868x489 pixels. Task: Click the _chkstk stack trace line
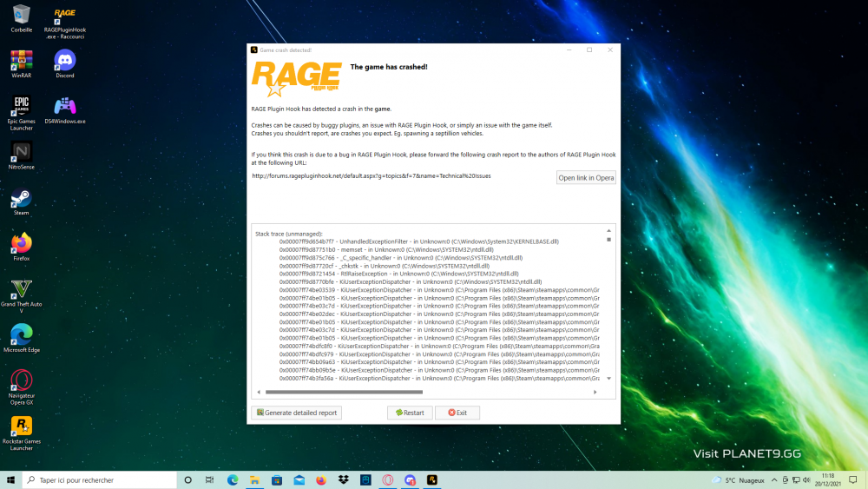coord(385,266)
